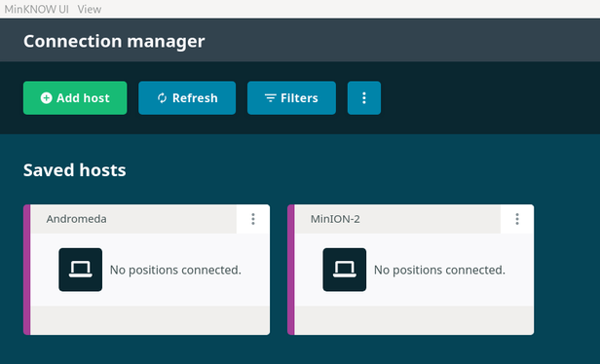Click the Saved hosts heading
This screenshot has height=364, width=600.
[x=75, y=170]
